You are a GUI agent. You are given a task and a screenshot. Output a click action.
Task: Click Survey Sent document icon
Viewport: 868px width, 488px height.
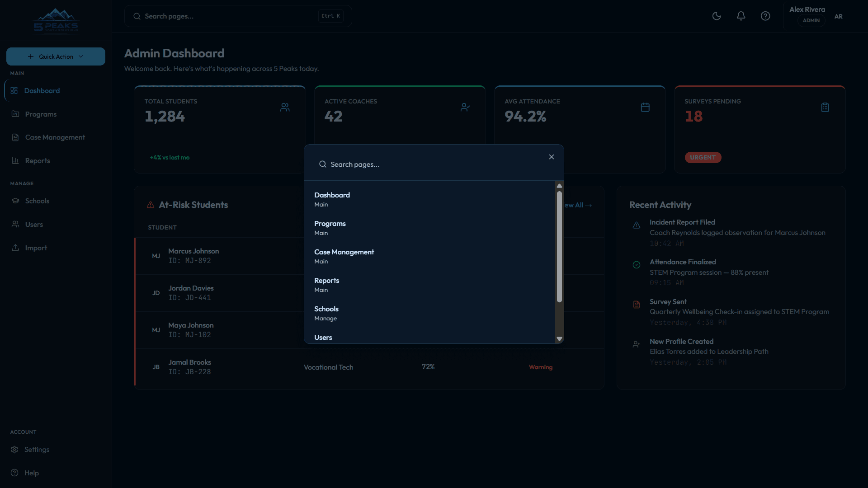pyautogui.click(x=637, y=305)
